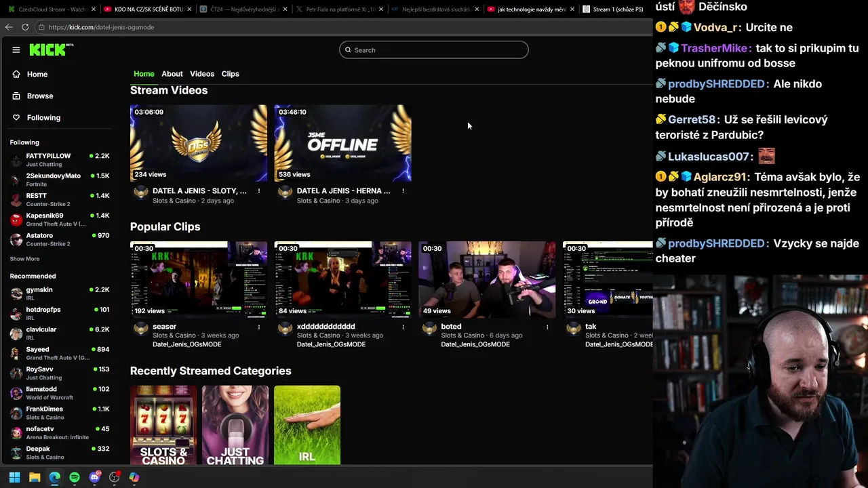Switch to the About tab

(172, 74)
